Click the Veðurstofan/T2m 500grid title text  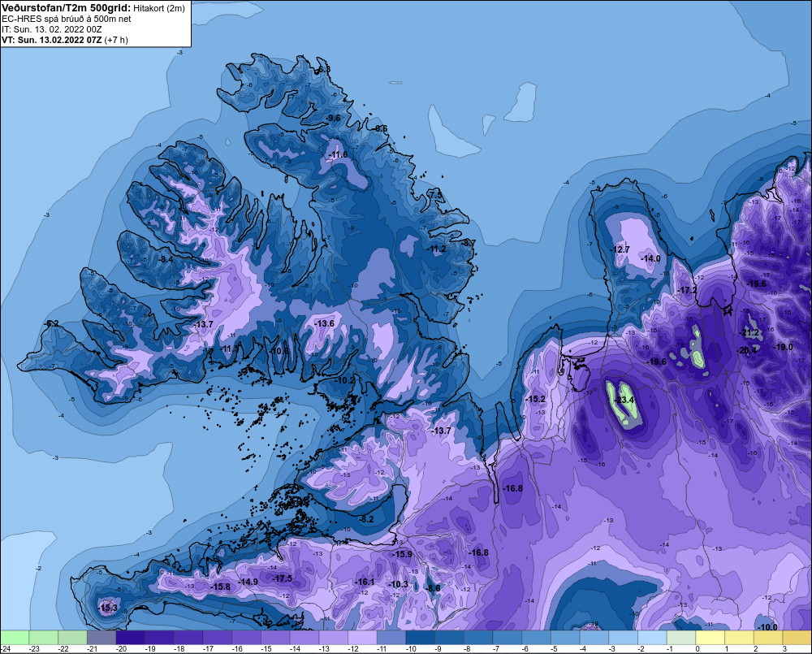tap(67, 8)
